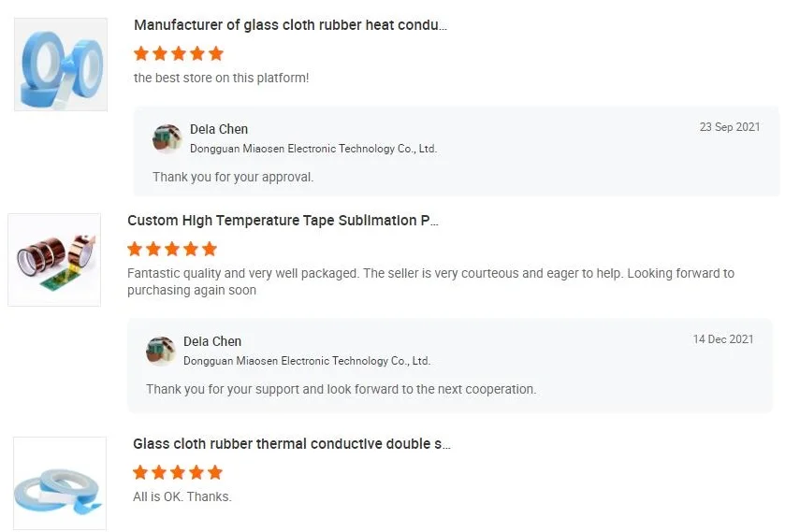Screen dimensions: 785x532
Task: Click 'Fantastic quality and very well packaged' review
Action: (x=430, y=274)
